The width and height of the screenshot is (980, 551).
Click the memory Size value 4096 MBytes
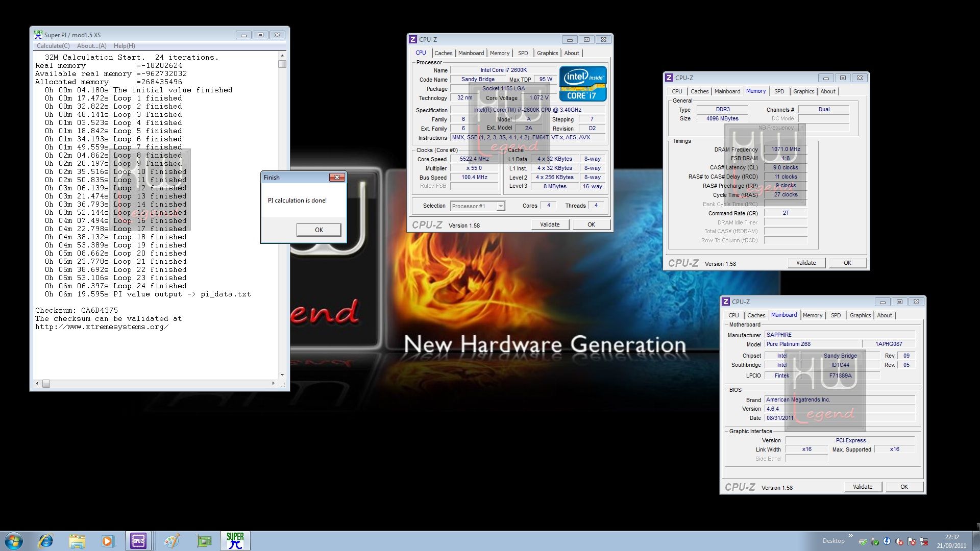click(722, 118)
